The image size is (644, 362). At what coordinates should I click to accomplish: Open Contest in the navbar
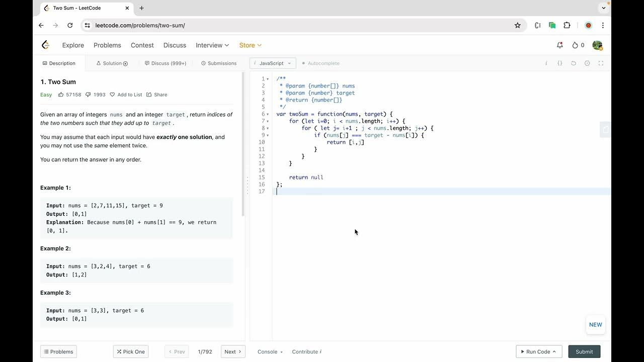click(142, 45)
